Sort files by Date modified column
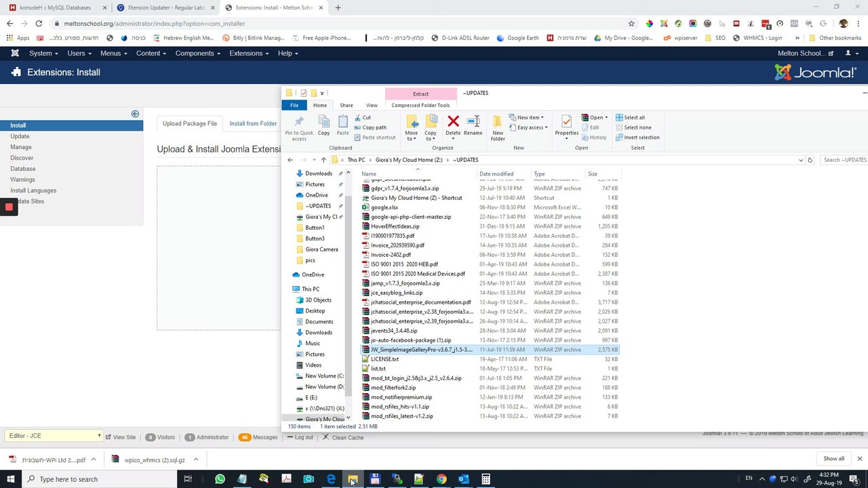The image size is (868, 488). 496,174
